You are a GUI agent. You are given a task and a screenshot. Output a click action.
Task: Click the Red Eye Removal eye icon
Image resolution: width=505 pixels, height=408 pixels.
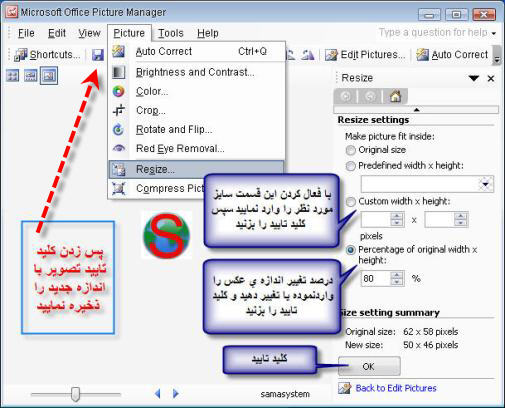118,148
